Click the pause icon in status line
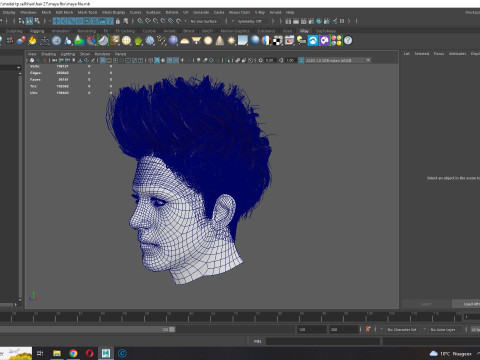The width and height of the screenshot is (480, 360). click(x=342, y=21)
